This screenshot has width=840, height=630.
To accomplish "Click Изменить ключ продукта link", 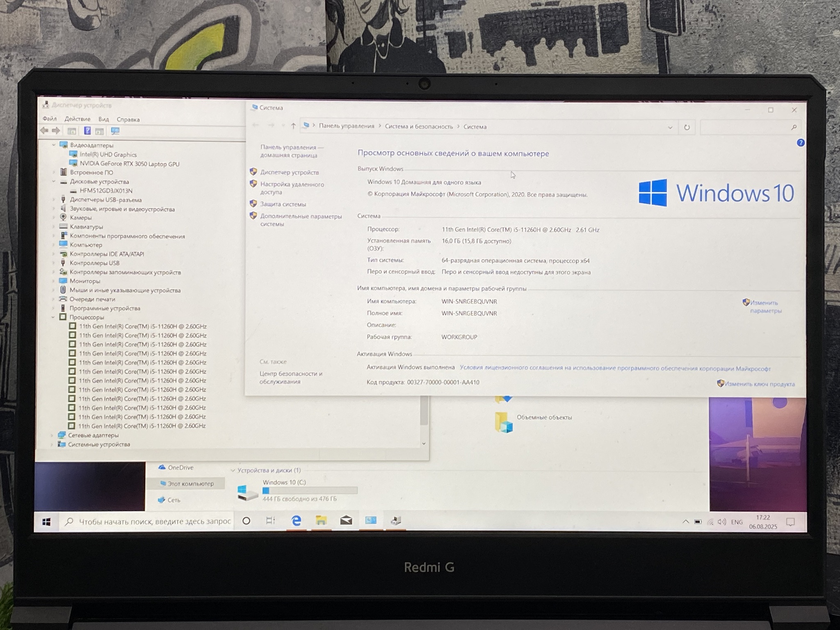I will coord(759,384).
